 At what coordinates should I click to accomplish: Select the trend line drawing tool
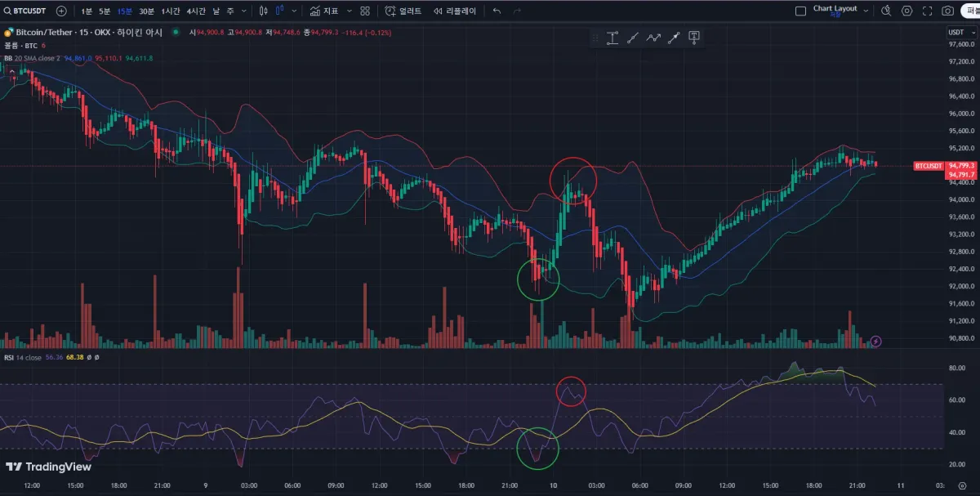pos(633,38)
